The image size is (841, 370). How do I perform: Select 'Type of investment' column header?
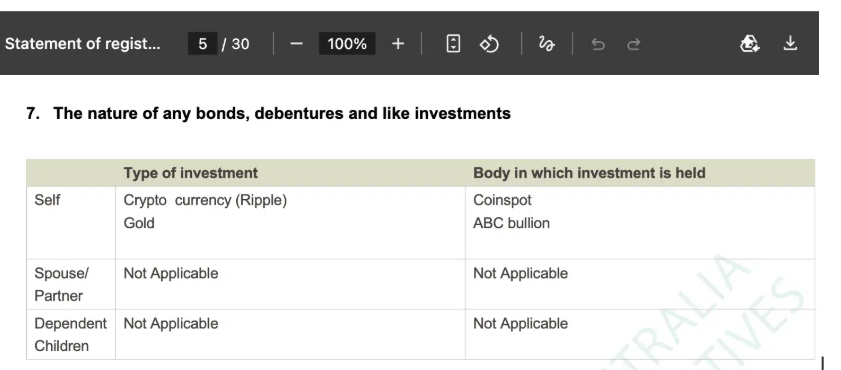click(x=190, y=173)
